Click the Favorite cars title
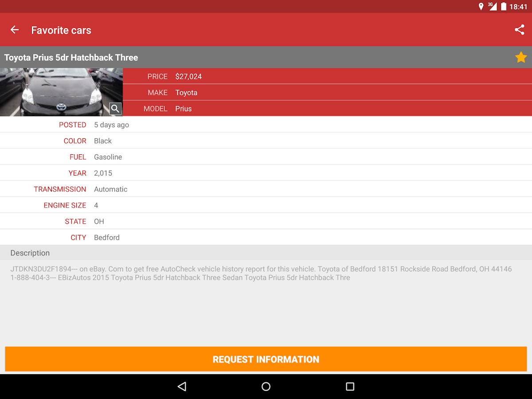The height and width of the screenshot is (399, 532). (61, 30)
